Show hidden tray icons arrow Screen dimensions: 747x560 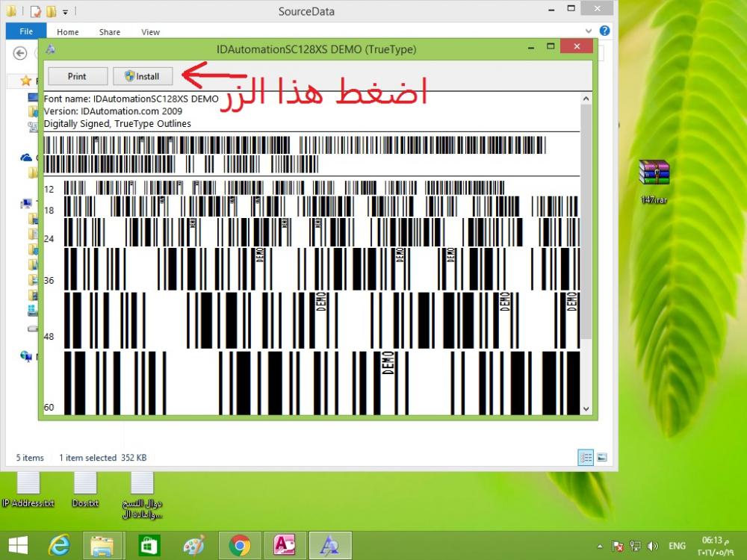(x=600, y=547)
